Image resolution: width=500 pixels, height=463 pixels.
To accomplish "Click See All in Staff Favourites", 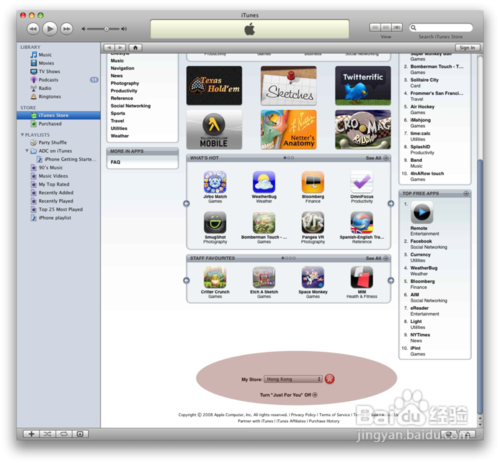I will (377, 258).
